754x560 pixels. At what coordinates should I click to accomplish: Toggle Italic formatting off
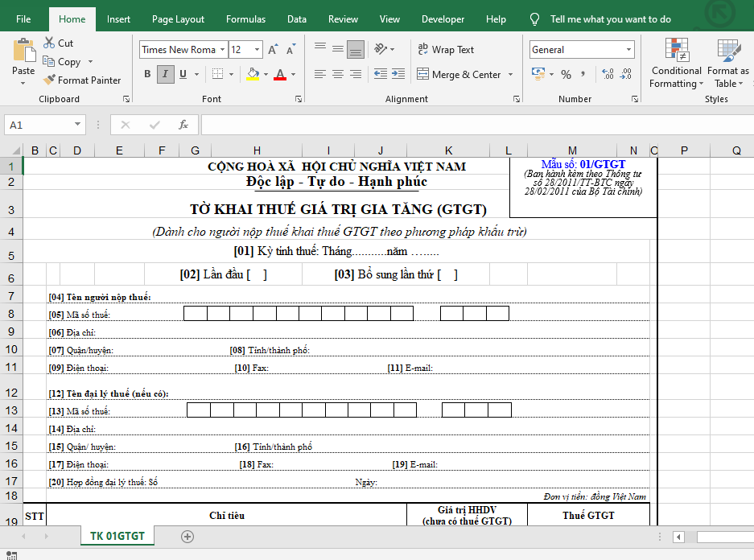(165, 75)
